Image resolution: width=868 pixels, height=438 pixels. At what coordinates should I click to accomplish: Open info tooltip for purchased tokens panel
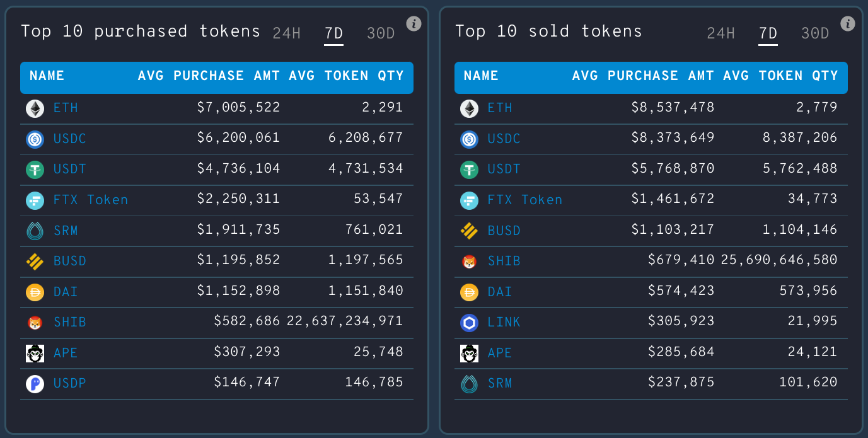coord(414,24)
